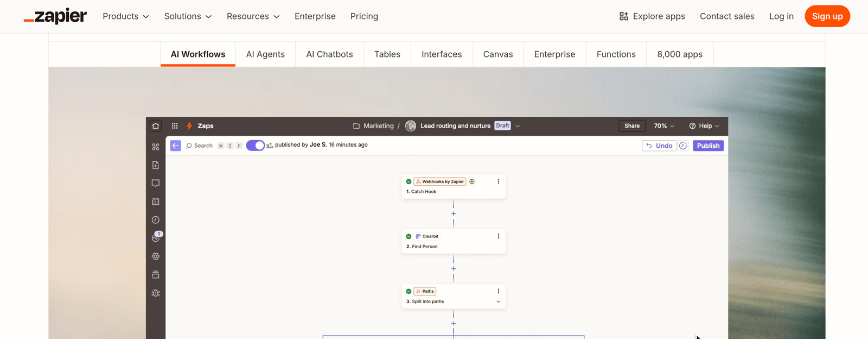This screenshot has height=339, width=868.
Task: Open the home icon in the Zap editor
Action: tap(156, 126)
